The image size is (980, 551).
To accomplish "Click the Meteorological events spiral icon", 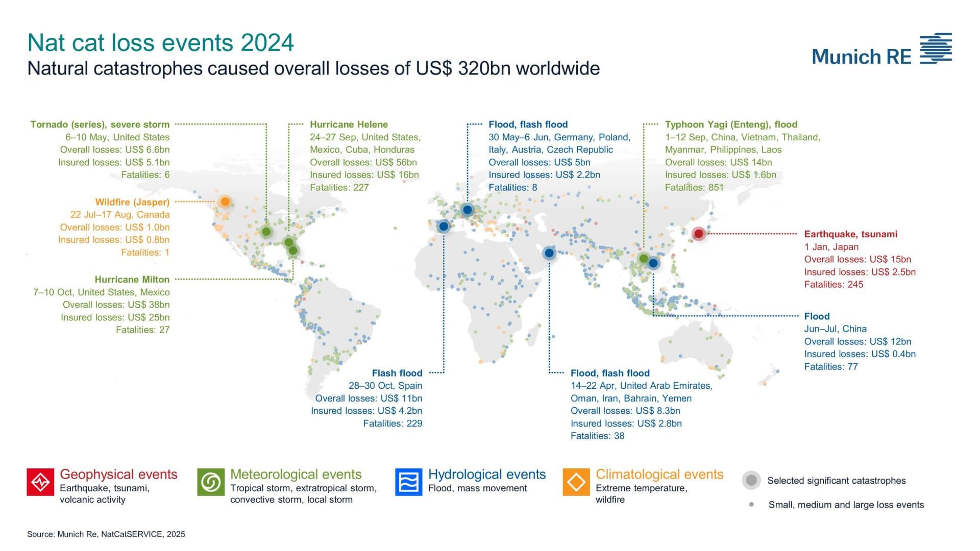I will (211, 481).
